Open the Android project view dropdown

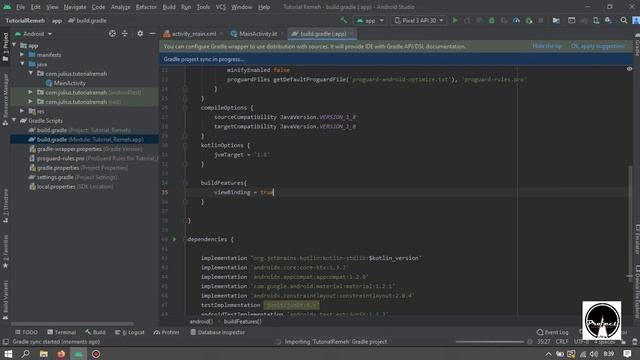33,34
